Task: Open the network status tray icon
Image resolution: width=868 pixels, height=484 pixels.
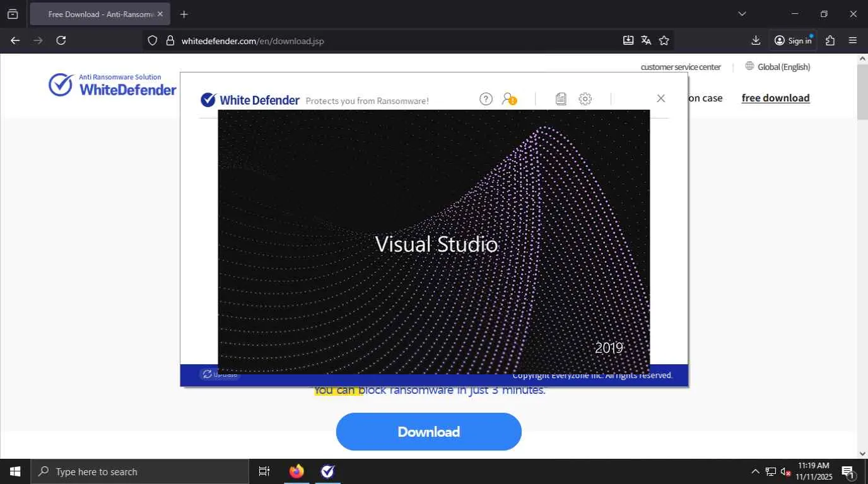Action: [770, 471]
